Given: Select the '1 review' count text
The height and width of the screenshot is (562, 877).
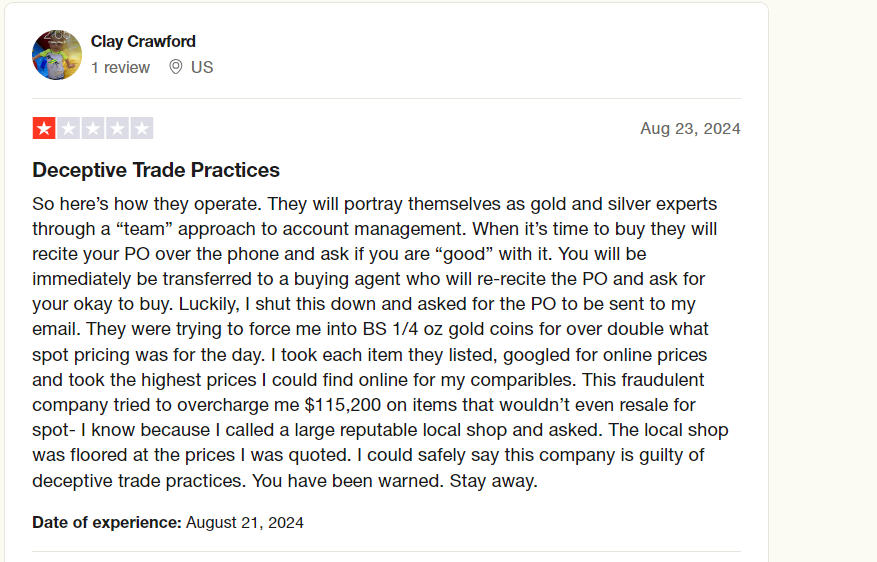Looking at the screenshot, I should click(120, 68).
